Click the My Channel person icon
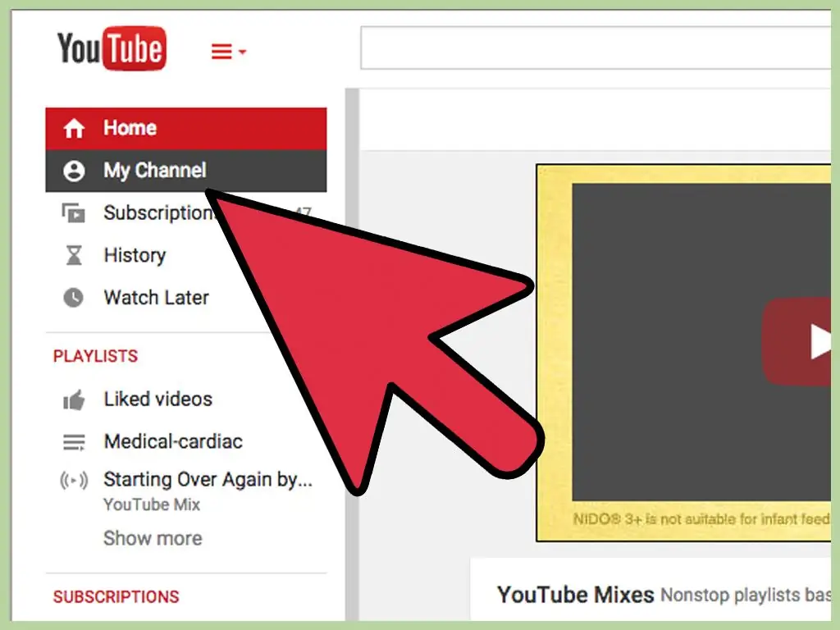 (x=74, y=171)
